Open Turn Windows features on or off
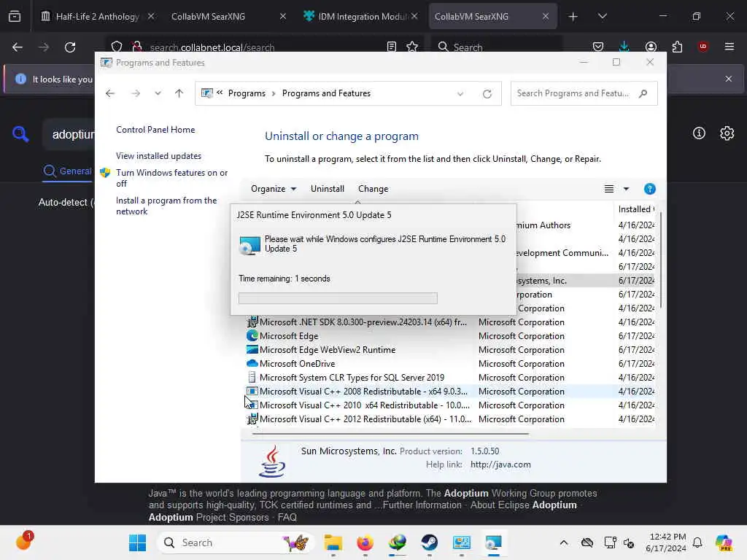The image size is (747, 560). pyautogui.click(x=171, y=178)
